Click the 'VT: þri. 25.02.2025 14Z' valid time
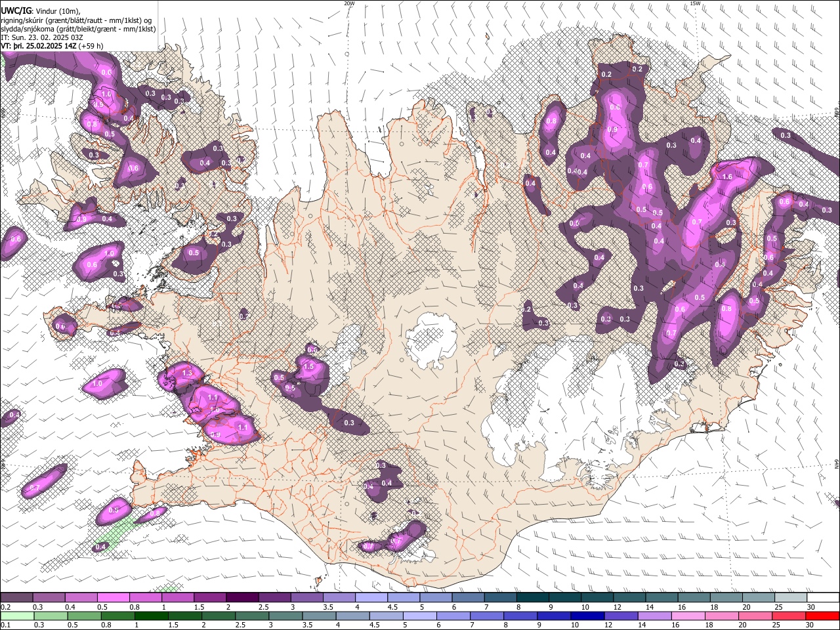The height and width of the screenshot is (630, 840). (x=38, y=46)
